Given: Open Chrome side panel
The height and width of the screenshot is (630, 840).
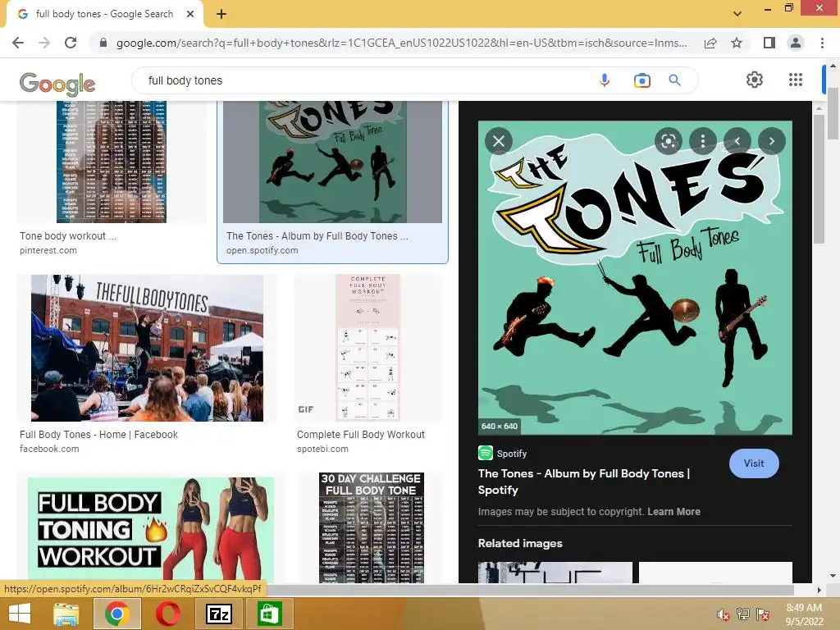Looking at the screenshot, I should (769, 43).
